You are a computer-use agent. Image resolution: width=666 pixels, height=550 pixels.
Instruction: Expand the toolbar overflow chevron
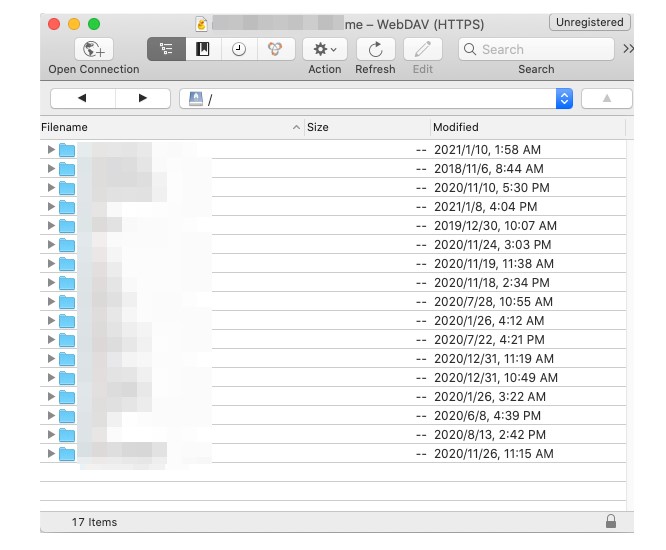(x=628, y=49)
